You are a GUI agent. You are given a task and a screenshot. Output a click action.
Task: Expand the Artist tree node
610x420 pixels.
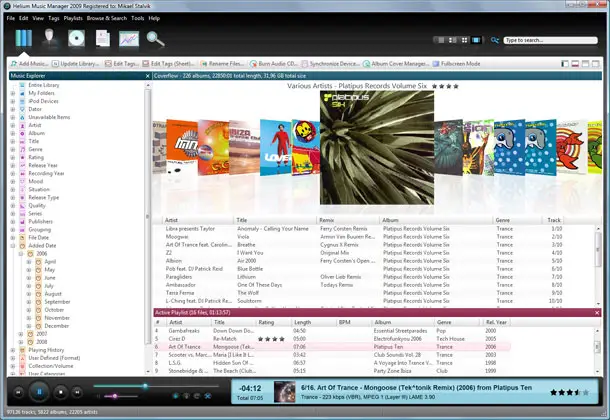[x=13, y=125]
